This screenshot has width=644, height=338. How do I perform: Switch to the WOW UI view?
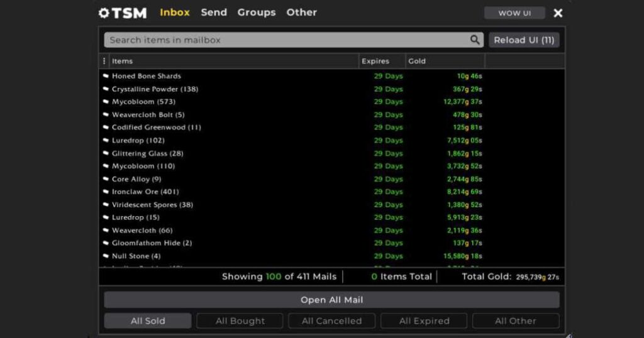coord(514,13)
